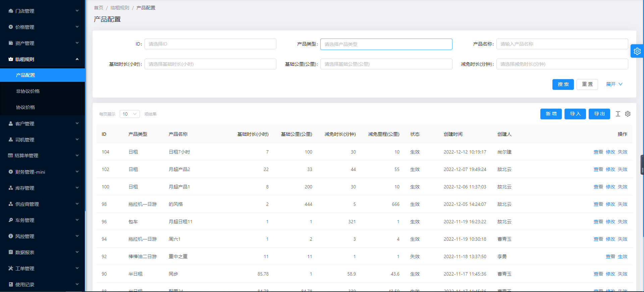The height and width of the screenshot is (292, 644).
Task: Click the 工单管理 tools icon
Action: [11, 269]
